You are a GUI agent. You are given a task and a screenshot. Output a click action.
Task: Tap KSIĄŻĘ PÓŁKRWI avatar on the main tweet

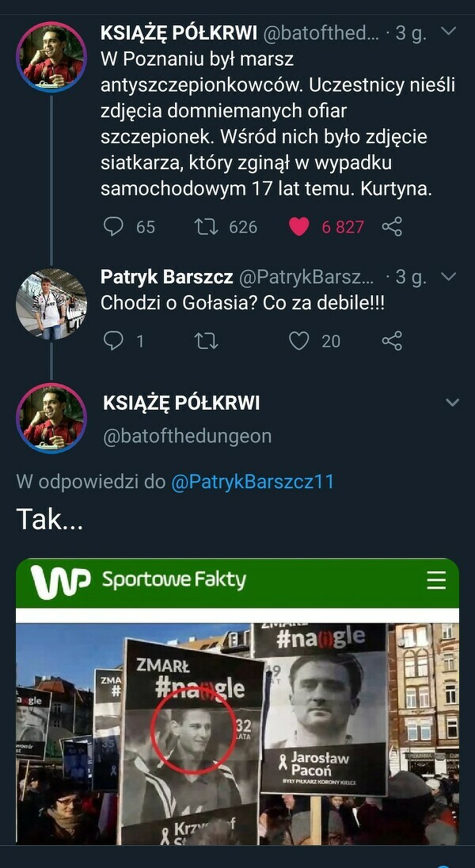[51, 418]
